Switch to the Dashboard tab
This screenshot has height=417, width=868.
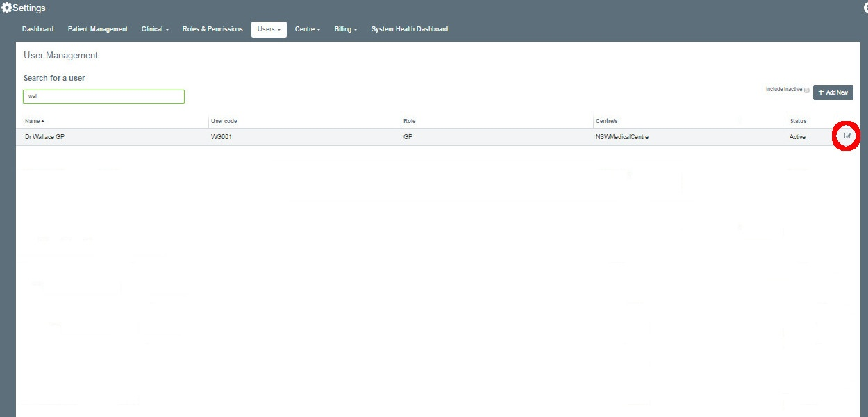click(37, 29)
